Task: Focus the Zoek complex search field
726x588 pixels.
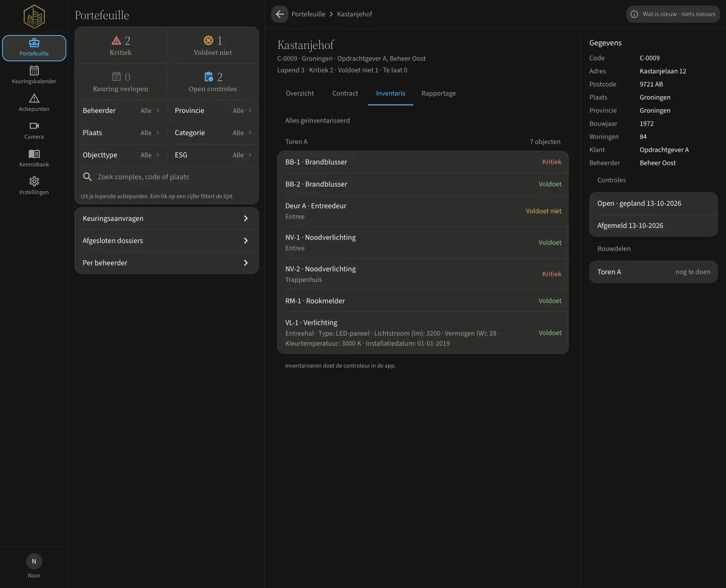Action: pyautogui.click(x=167, y=177)
